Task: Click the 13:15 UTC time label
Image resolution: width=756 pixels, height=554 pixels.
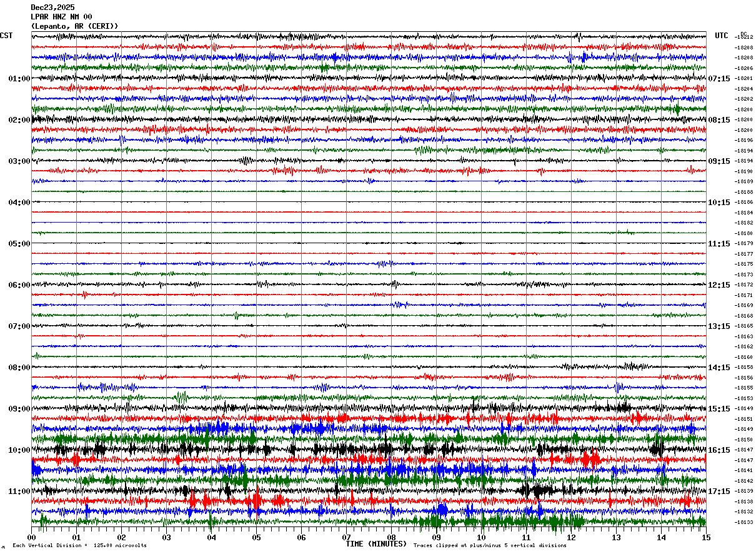Action: (720, 326)
